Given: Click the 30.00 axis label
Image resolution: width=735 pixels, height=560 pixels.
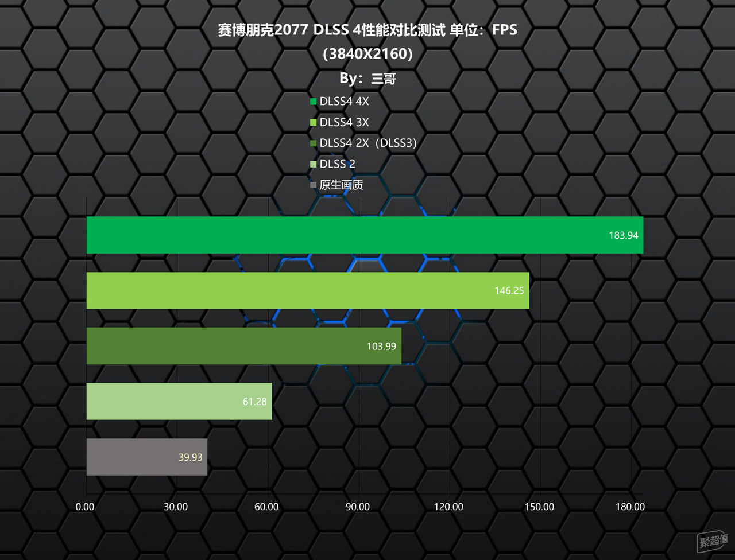Looking at the screenshot, I should pos(175,507).
